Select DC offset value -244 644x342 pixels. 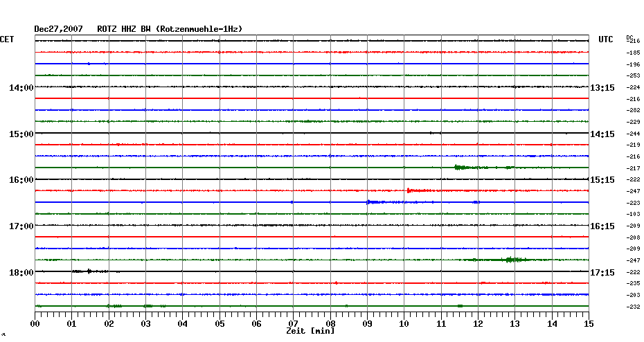[634, 134]
